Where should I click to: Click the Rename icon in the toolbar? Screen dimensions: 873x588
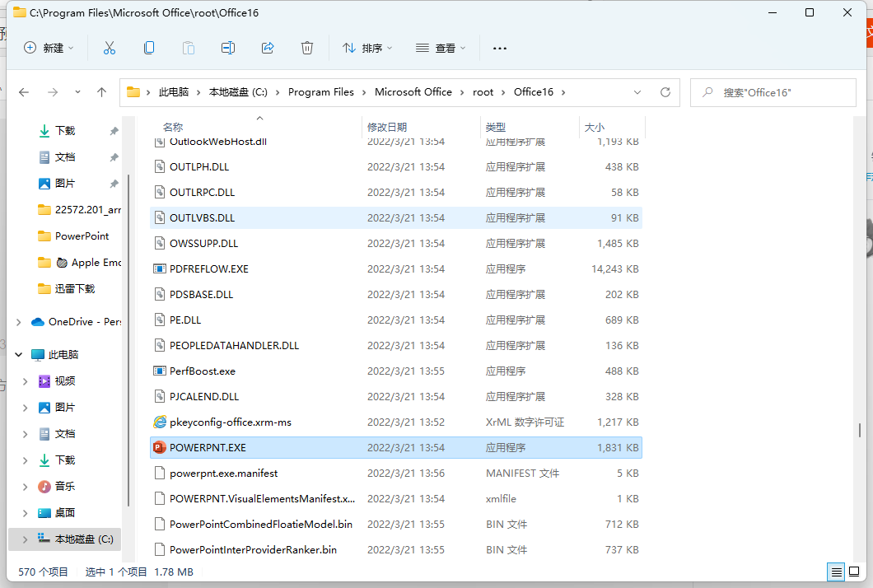(228, 48)
